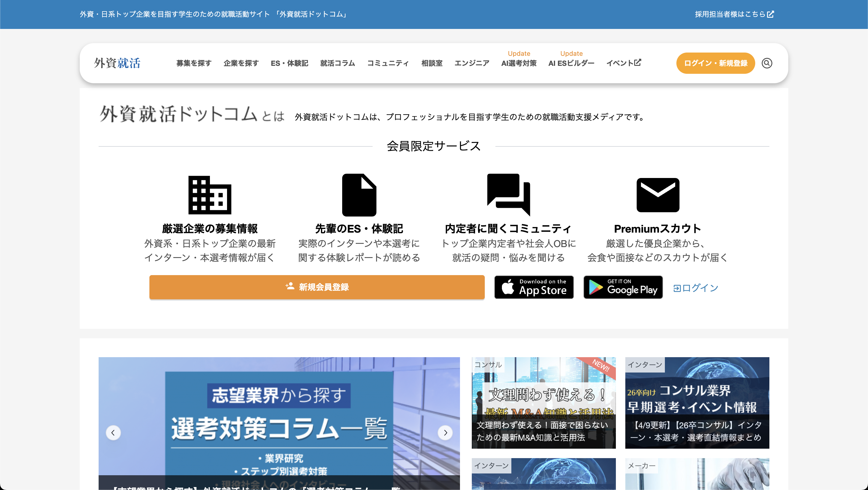This screenshot has height=490, width=868.
Task: Open the M&A知識と活用法 consulting article card
Action: tap(544, 403)
